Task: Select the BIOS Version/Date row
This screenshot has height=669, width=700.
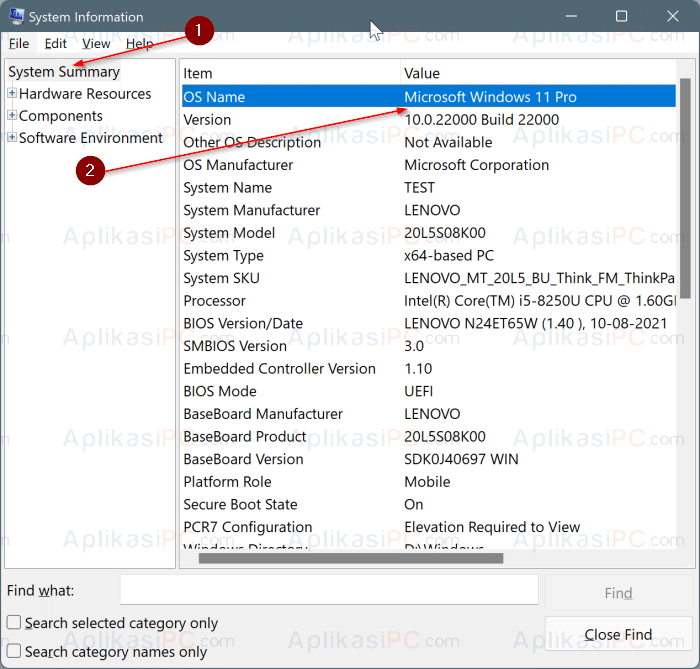Action: (429, 324)
